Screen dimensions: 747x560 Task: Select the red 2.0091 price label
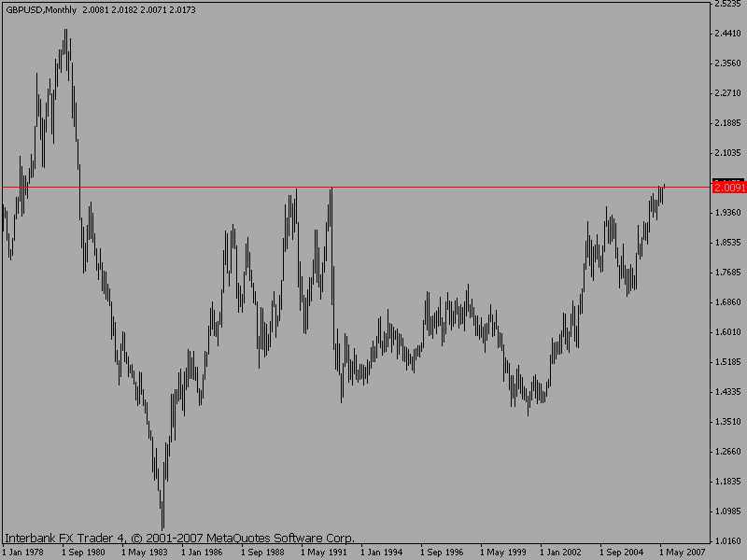click(x=729, y=188)
